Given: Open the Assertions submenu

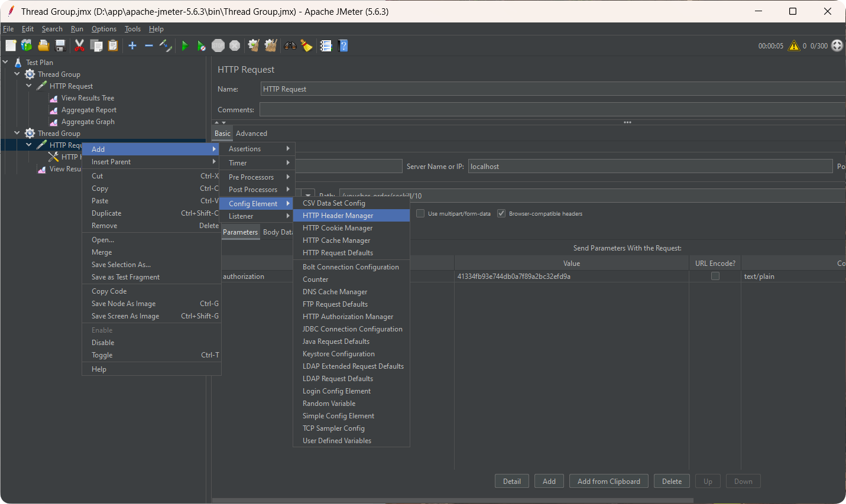Looking at the screenshot, I should 257,149.
